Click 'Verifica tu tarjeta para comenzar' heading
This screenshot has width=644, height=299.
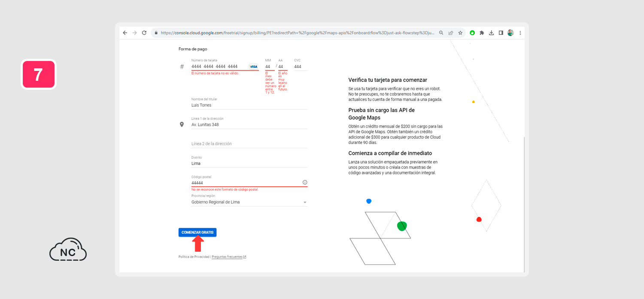[388, 80]
